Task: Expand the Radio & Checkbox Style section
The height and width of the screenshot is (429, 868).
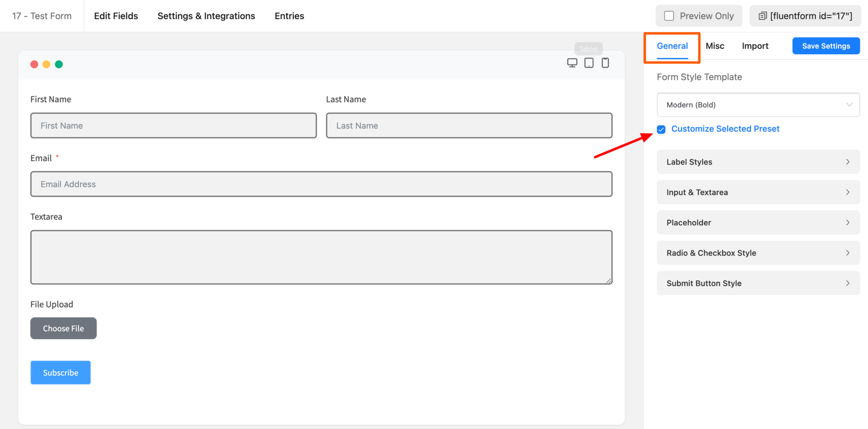Action: pos(758,253)
